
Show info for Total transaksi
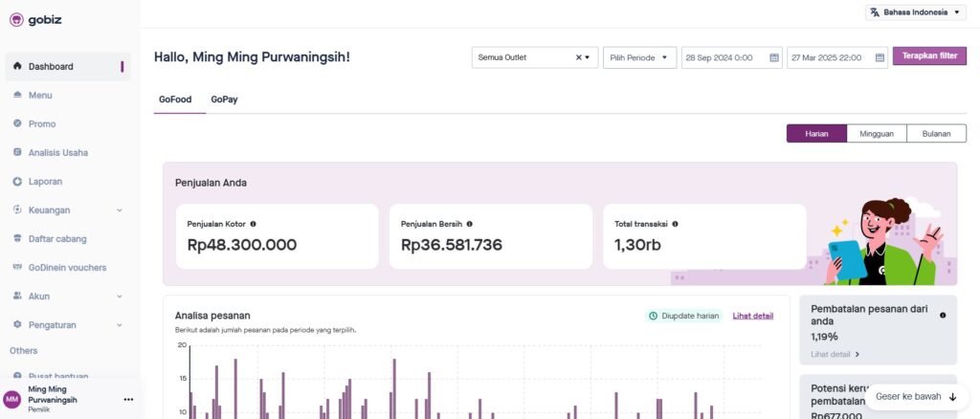675,224
